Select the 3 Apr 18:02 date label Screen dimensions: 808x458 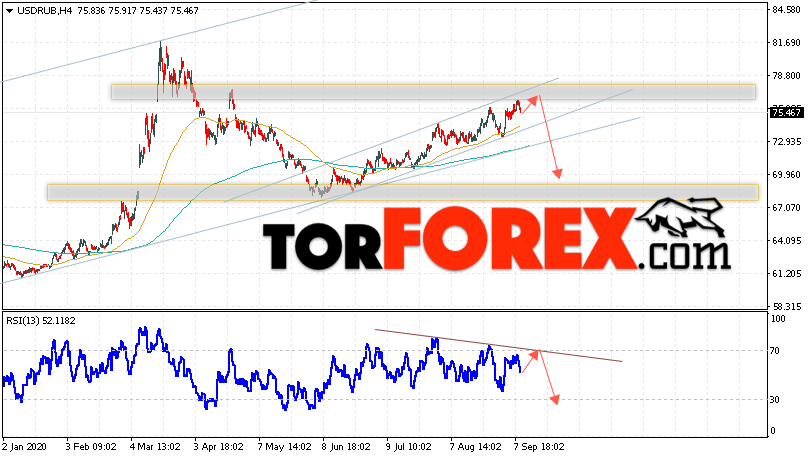218,447
